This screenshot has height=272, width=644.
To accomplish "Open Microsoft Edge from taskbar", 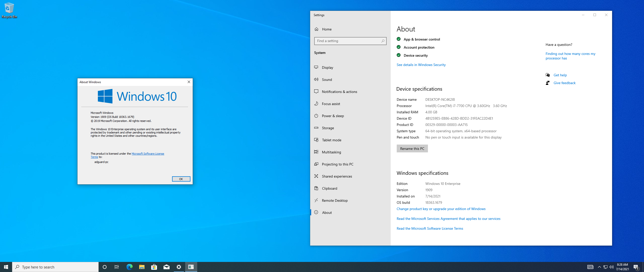I will coord(129,267).
